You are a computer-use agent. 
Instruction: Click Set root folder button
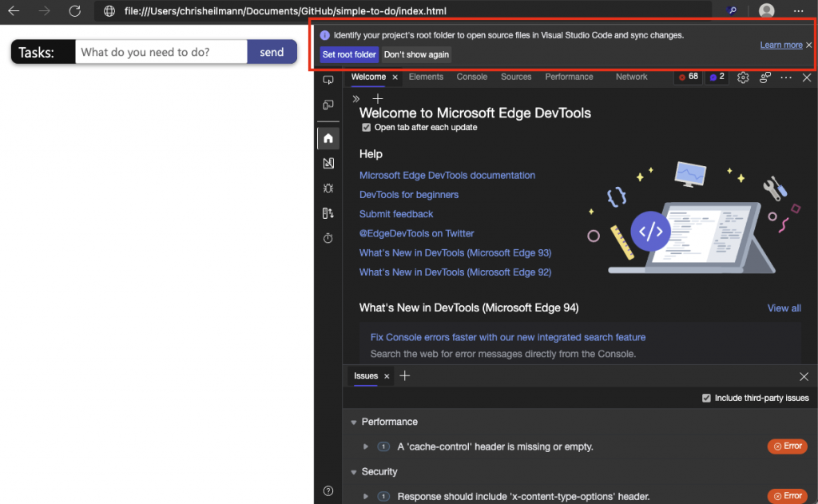[x=349, y=54]
